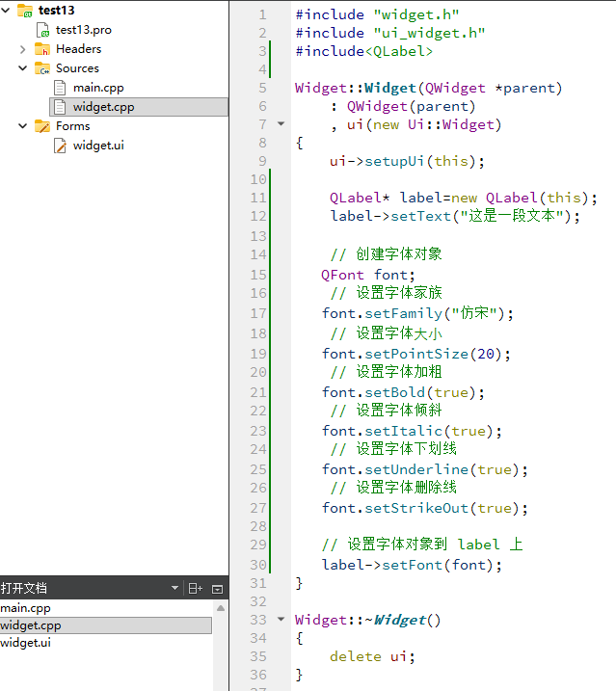This screenshot has height=691, width=616.
Task: Switch to widget.cpp in open documents list
Action: 106,625
